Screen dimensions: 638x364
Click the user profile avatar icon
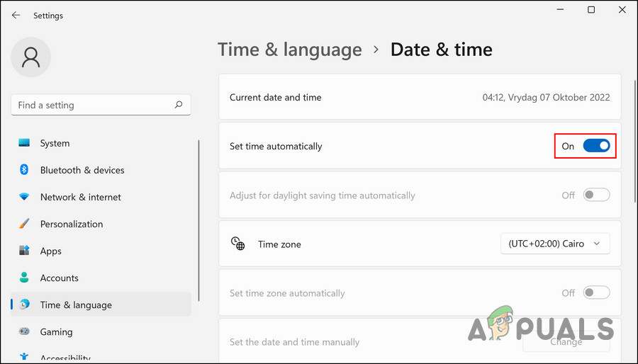(31, 57)
